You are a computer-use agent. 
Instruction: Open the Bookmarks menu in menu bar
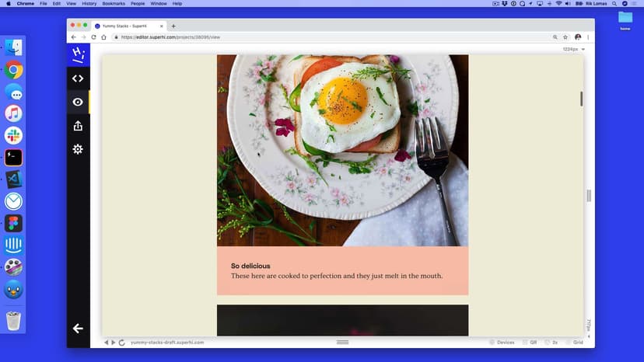click(113, 4)
